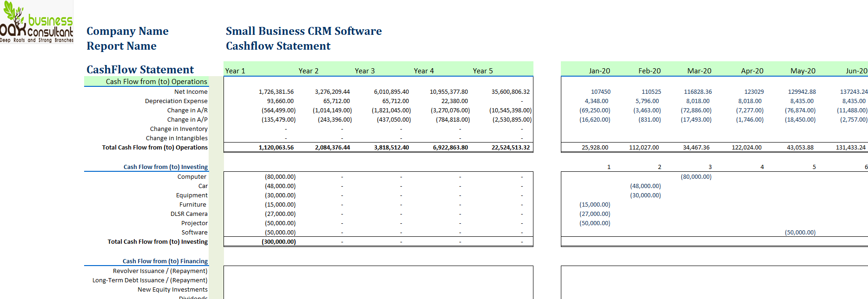Select the New Equity Investments label
This screenshot has width=868, height=299.
pyautogui.click(x=172, y=290)
